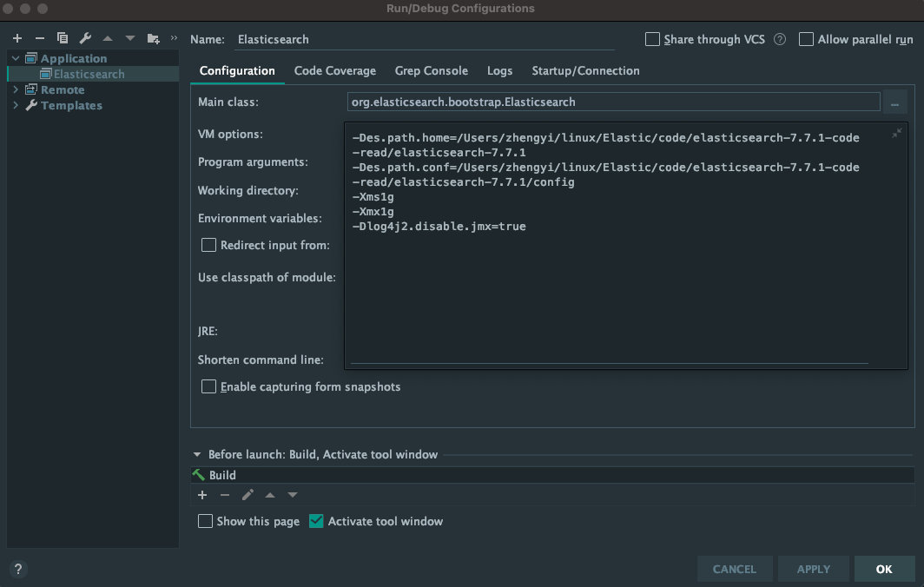Open help with the question mark button
This screenshot has height=587, width=924.
[x=18, y=569]
